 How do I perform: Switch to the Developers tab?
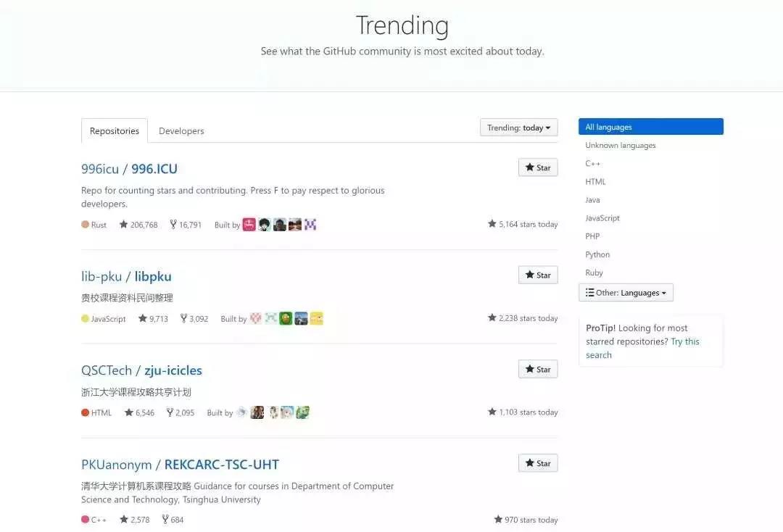click(181, 131)
